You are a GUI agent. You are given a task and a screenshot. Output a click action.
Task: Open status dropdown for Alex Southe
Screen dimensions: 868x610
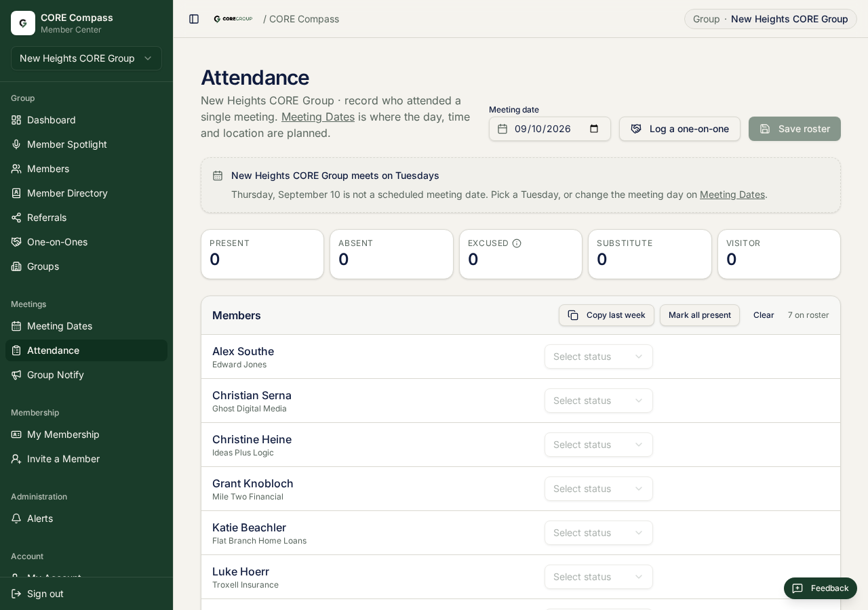pyautogui.click(x=599, y=357)
